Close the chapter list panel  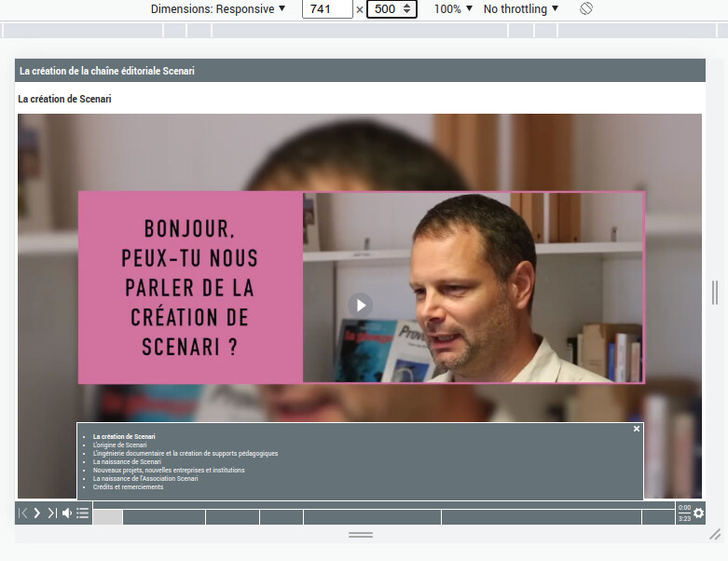tap(637, 429)
